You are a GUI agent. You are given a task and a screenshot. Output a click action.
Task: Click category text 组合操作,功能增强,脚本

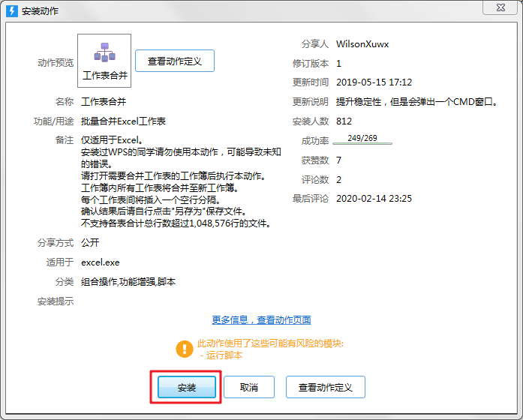click(128, 282)
